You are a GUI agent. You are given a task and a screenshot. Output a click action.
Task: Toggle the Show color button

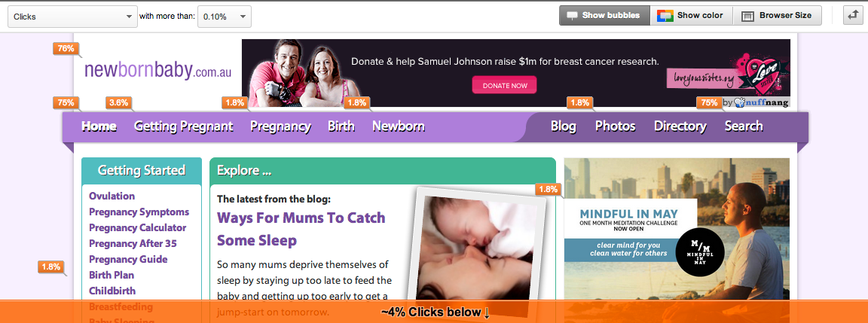pos(691,16)
